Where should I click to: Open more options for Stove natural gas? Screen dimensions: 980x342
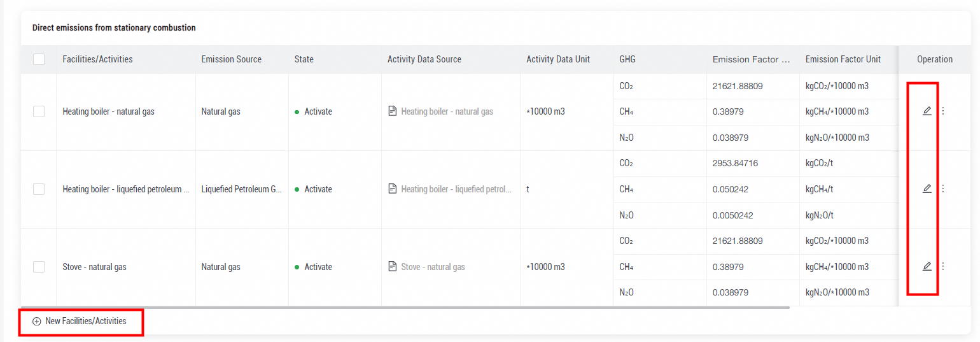(943, 267)
